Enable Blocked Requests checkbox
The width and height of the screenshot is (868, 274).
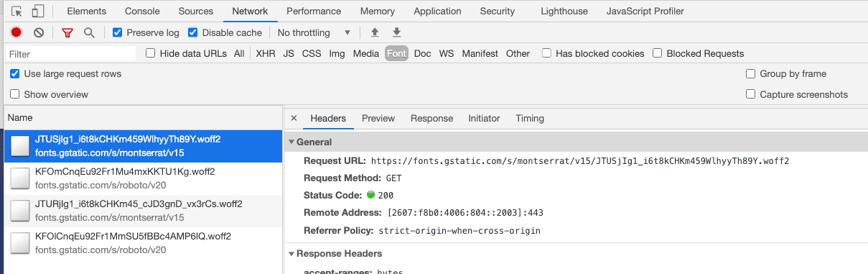click(657, 53)
